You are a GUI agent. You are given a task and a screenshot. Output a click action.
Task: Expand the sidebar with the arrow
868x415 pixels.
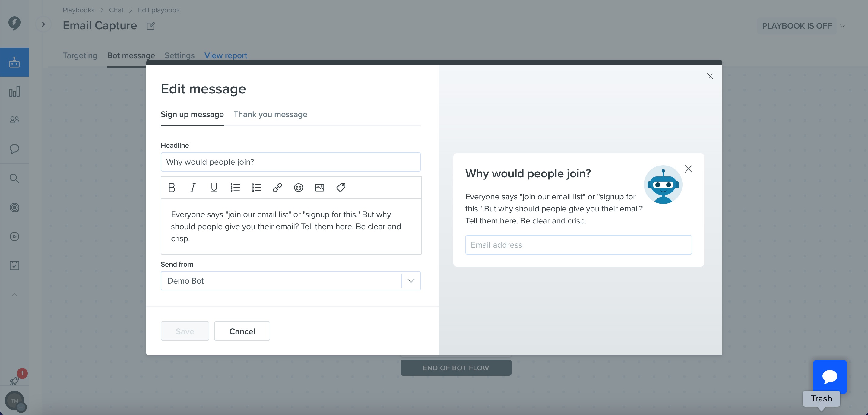click(43, 24)
